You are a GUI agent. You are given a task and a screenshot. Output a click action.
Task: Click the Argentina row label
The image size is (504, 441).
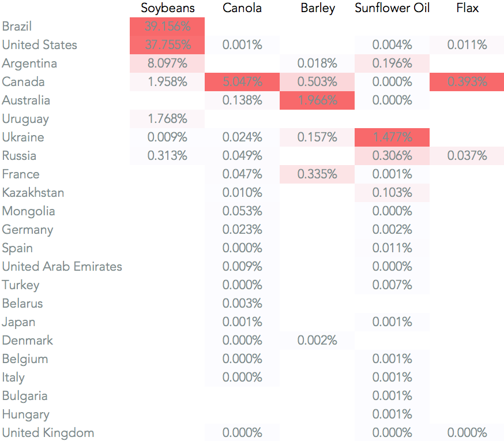point(29,63)
